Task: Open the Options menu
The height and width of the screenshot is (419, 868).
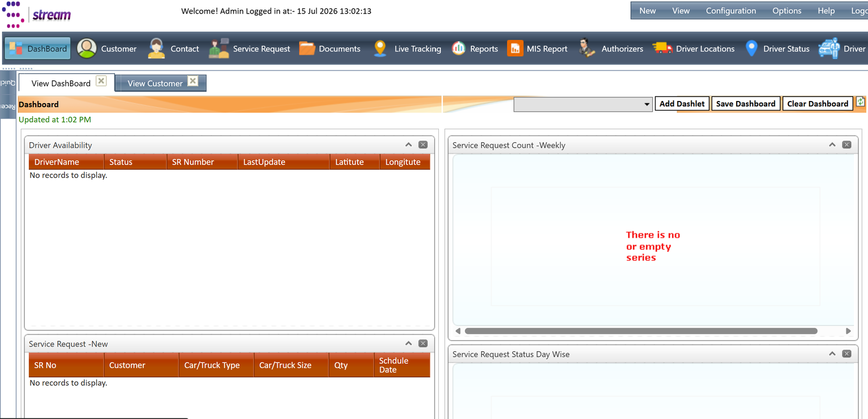Action: tap(787, 11)
